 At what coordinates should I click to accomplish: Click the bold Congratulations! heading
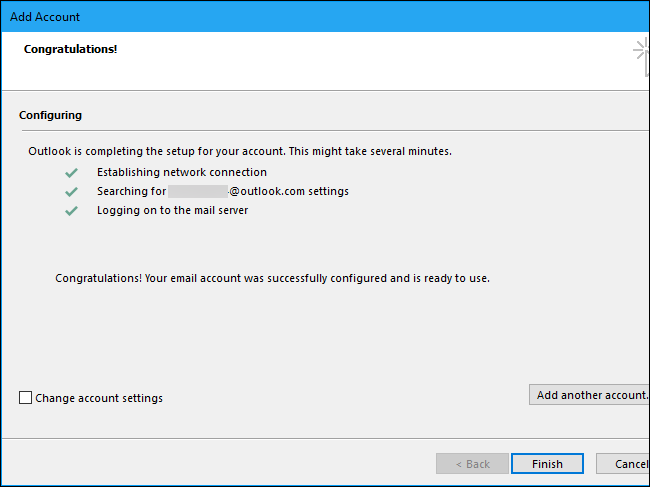tap(71, 48)
